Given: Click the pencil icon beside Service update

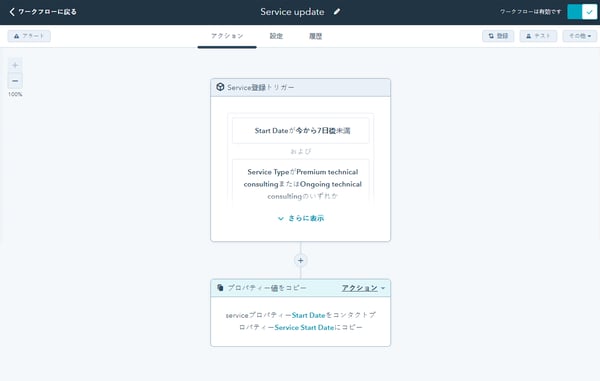Looking at the screenshot, I should tap(337, 12).
